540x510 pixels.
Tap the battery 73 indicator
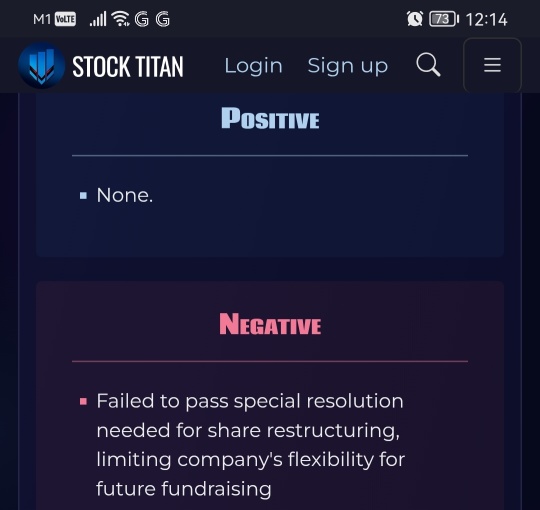444,19
